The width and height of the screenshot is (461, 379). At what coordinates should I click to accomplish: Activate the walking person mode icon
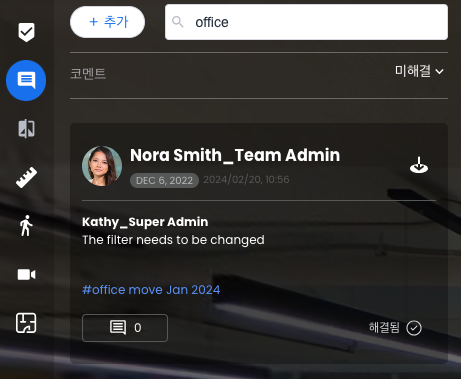pyautogui.click(x=26, y=226)
